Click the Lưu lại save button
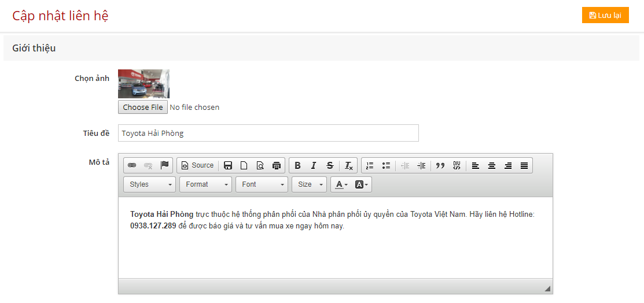The width and height of the screenshot is (644, 303). (x=605, y=15)
